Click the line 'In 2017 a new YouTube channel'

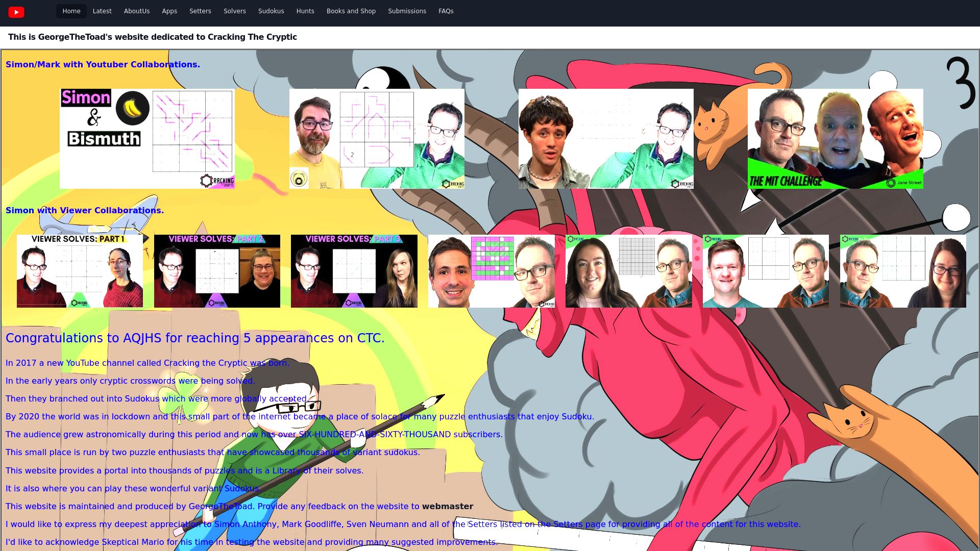coord(148,363)
